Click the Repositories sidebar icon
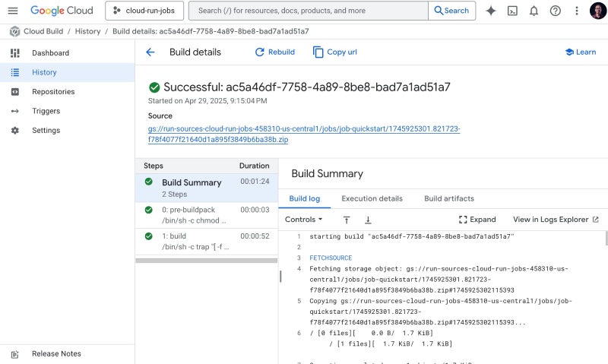This screenshot has width=608, height=364. pos(14,92)
